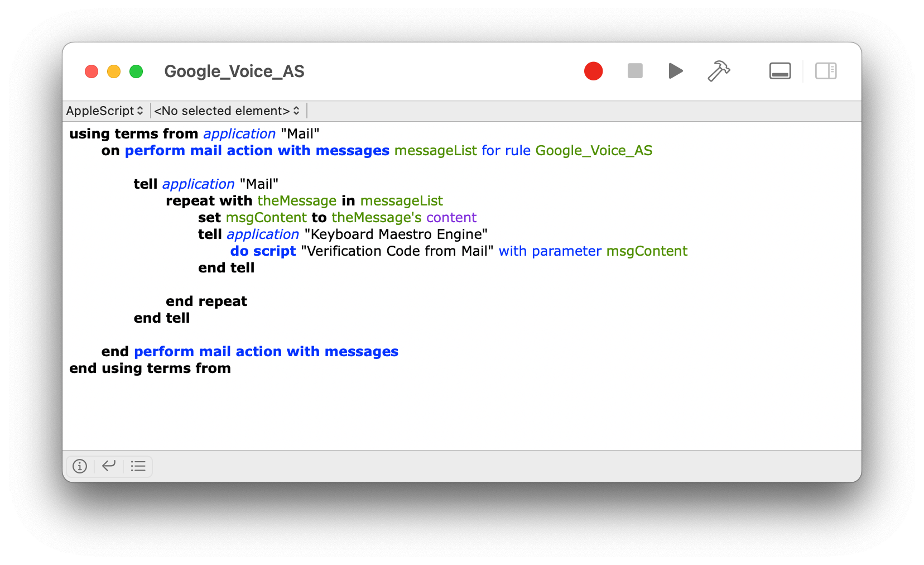This screenshot has width=924, height=565.
Task: Click the gray Stop button
Action: click(635, 71)
